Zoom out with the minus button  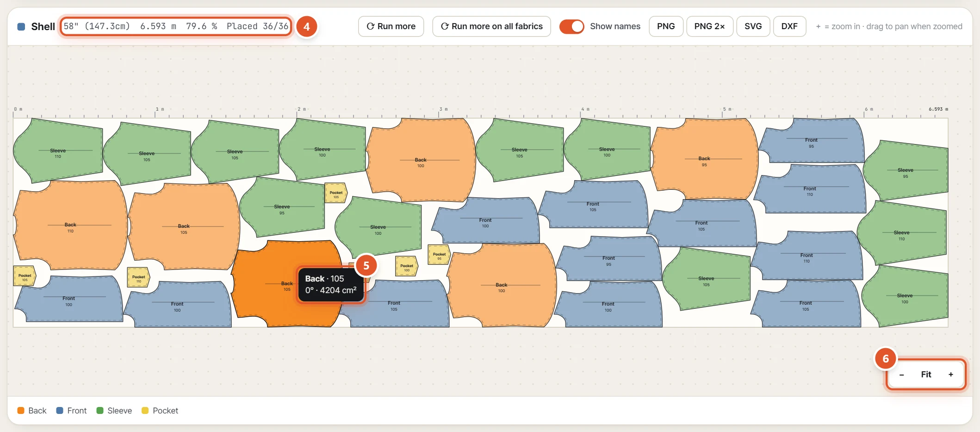pyautogui.click(x=901, y=375)
